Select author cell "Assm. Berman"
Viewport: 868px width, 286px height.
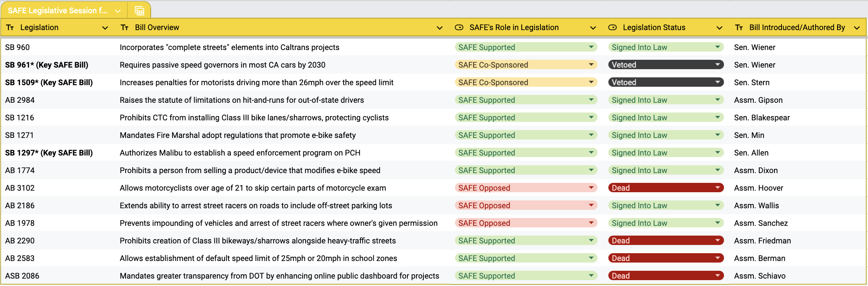click(798, 258)
